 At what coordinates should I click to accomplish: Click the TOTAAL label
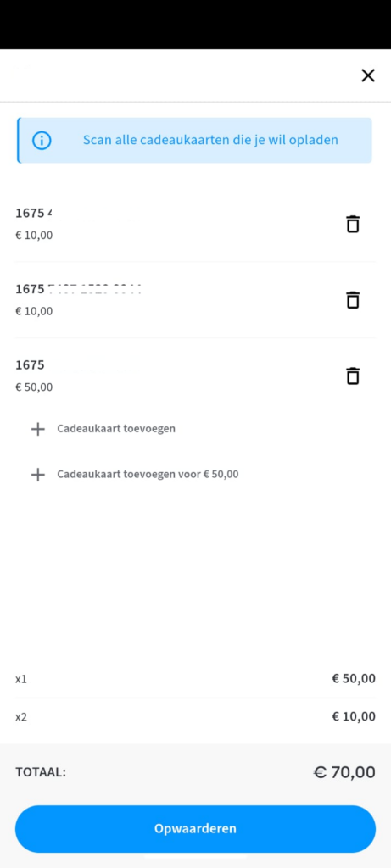pos(41,772)
